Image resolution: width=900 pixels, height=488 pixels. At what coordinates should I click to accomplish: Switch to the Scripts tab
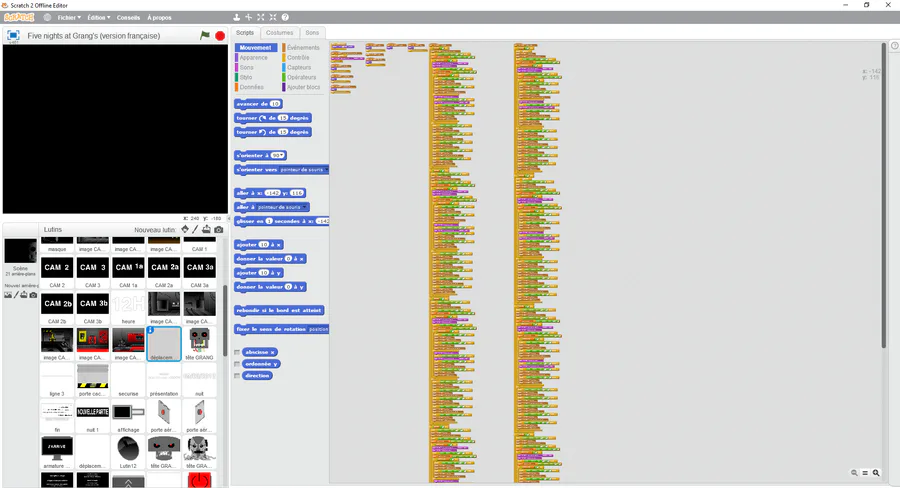tap(245, 33)
